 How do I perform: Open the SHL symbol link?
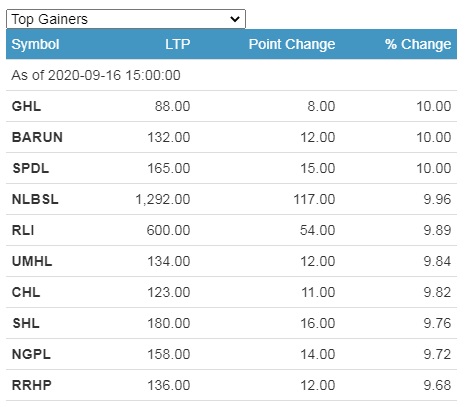(26, 323)
